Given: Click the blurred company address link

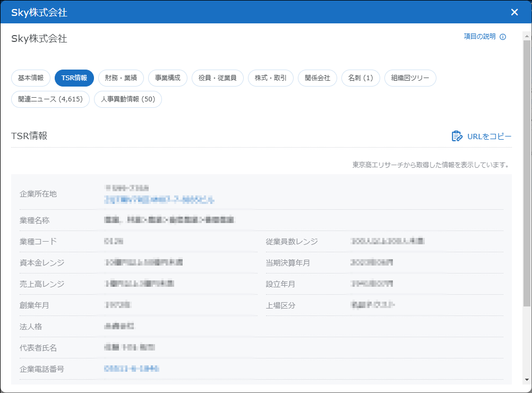Looking at the screenshot, I should pyautogui.click(x=159, y=200).
